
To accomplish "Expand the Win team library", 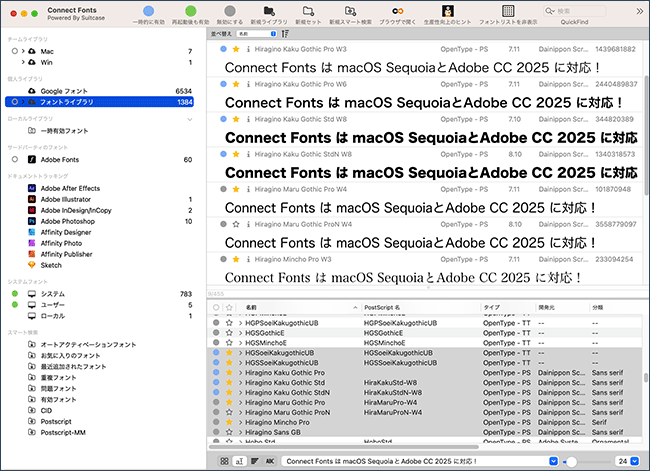I will pyautogui.click(x=23, y=62).
